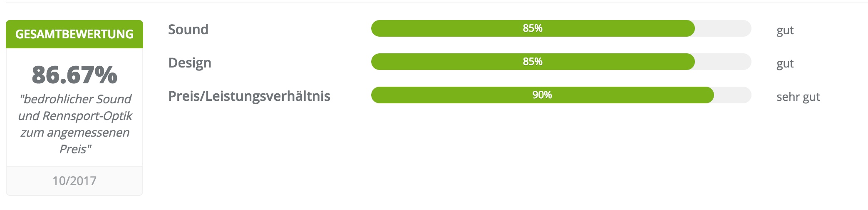
Task: Click the Design 85% progress bar
Action: click(561, 62)
